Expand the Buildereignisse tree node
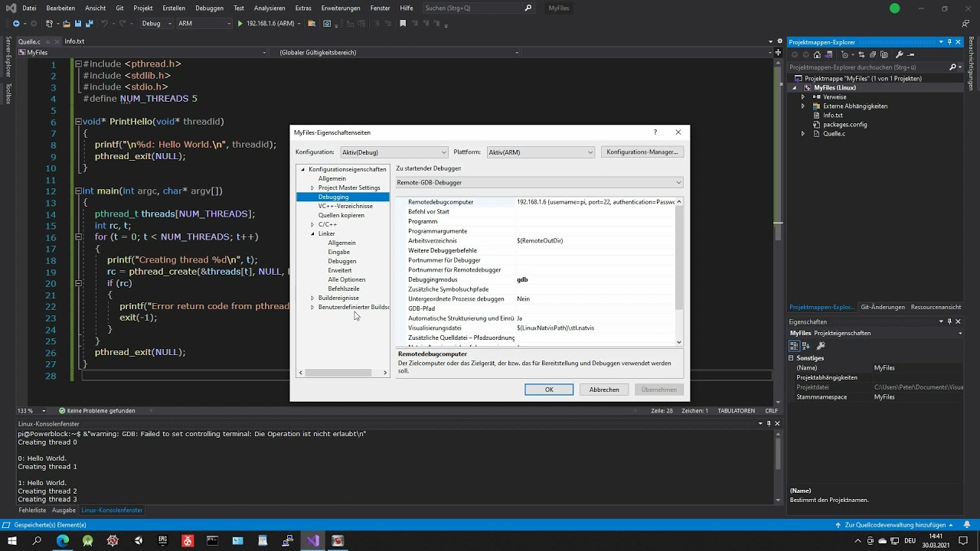Viewport: 980px width, 551px height. (312, 298)
